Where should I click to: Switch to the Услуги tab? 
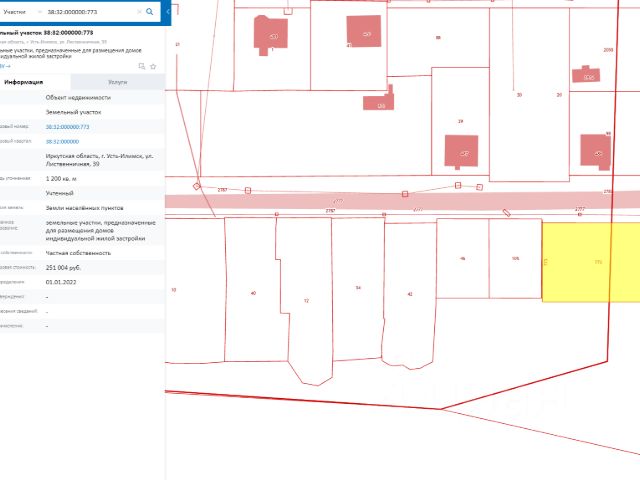pos(118,82)
